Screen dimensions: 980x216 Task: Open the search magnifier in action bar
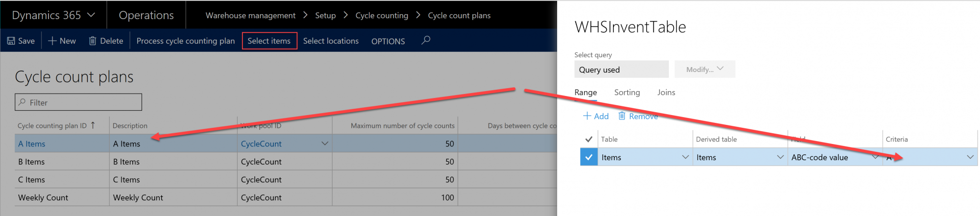tap(426, 40)
